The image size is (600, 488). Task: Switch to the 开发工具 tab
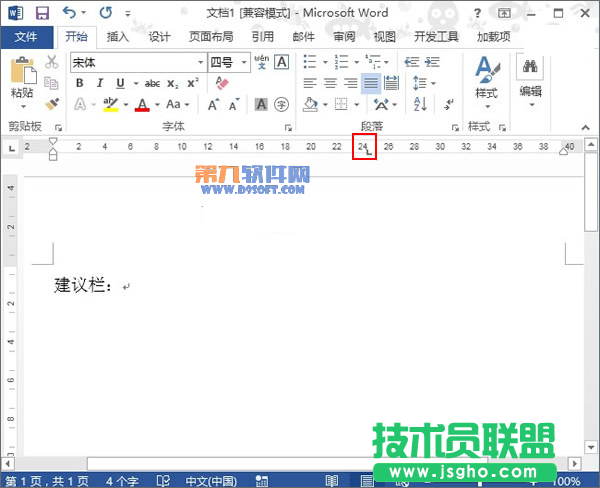pos(436,37)
